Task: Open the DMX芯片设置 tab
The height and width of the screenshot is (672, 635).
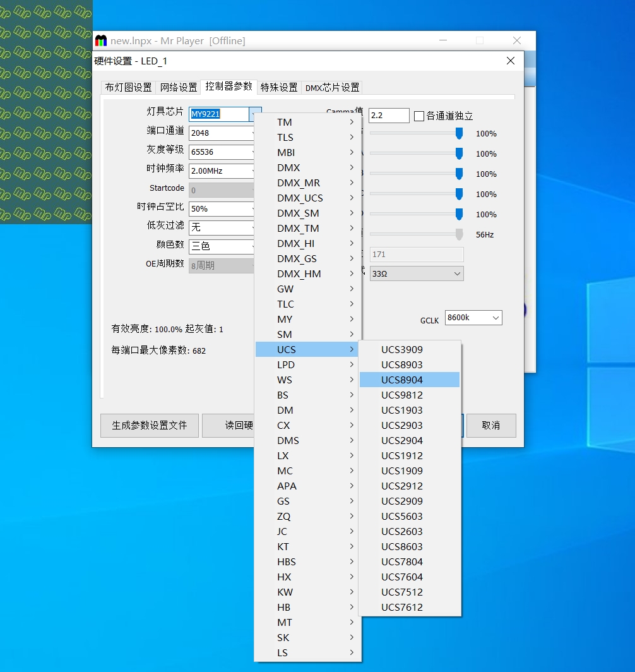Action: click(x=332, y=88)
